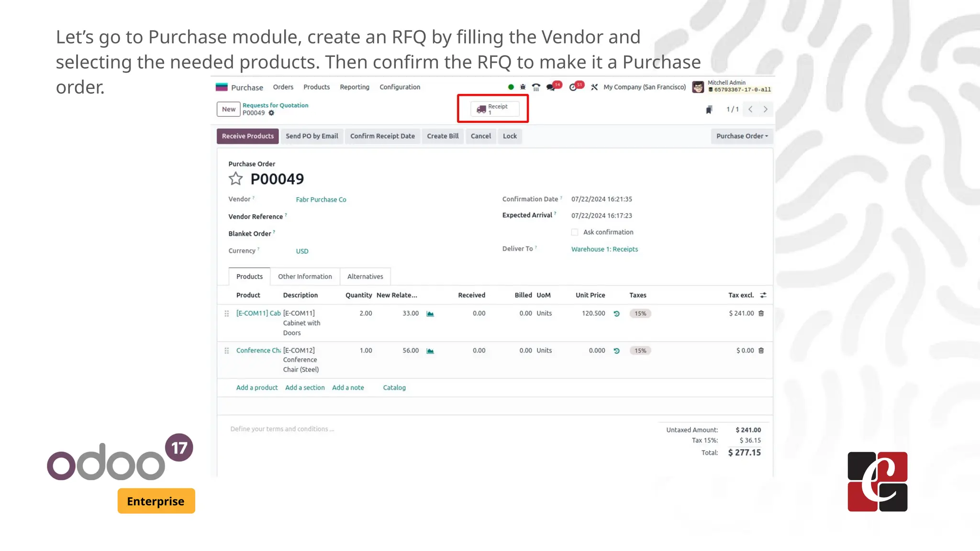Screen dimensions: 980x551
Task: Click the Receive Products button
Action: click(x=247, y=136)
